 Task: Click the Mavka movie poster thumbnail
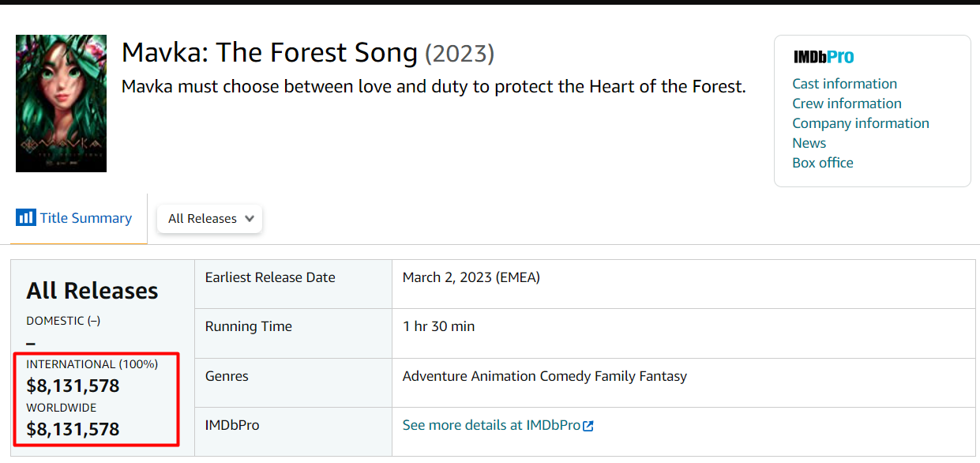[x=61, y=104]
